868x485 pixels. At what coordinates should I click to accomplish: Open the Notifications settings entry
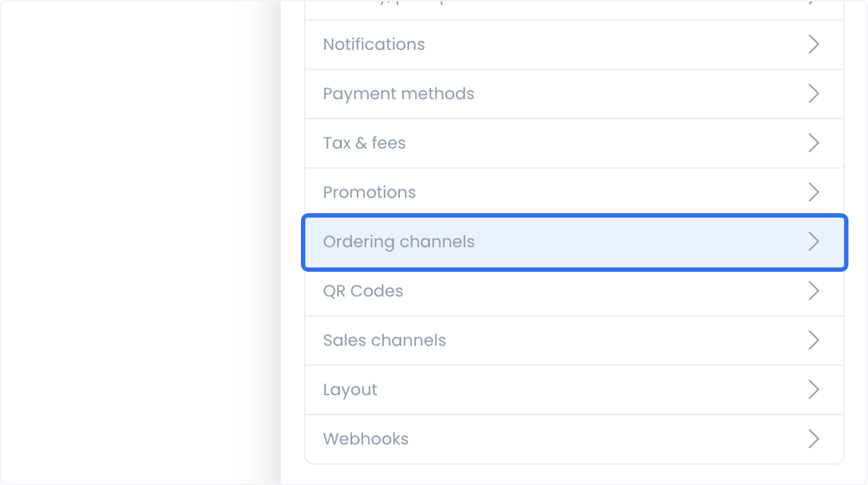(x=374, y=44)
